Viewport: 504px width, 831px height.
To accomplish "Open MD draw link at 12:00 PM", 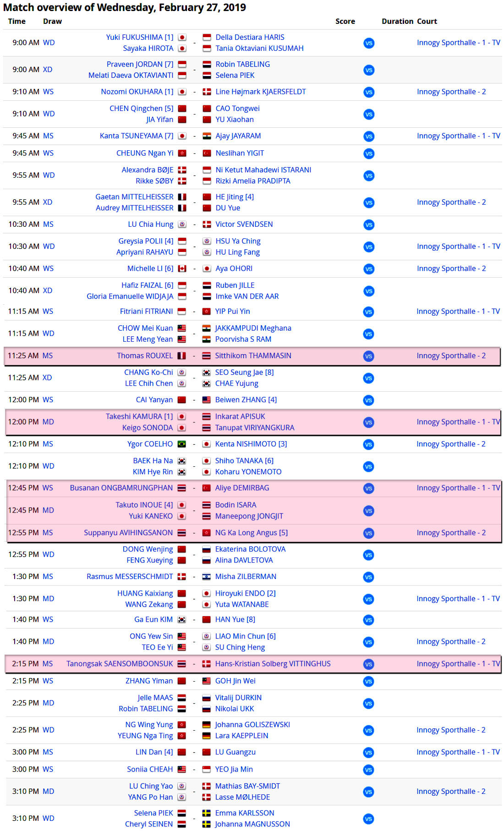I will tap(48, 421).
